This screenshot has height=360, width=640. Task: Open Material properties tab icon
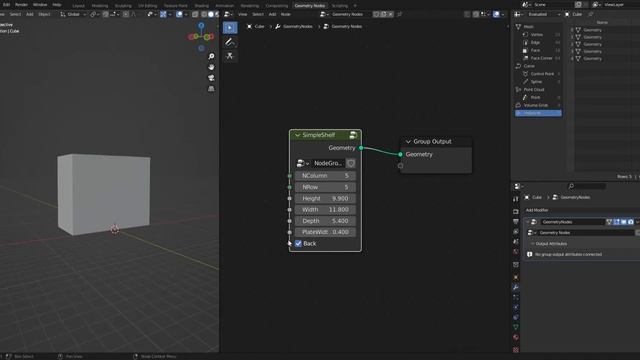[516, 337]
